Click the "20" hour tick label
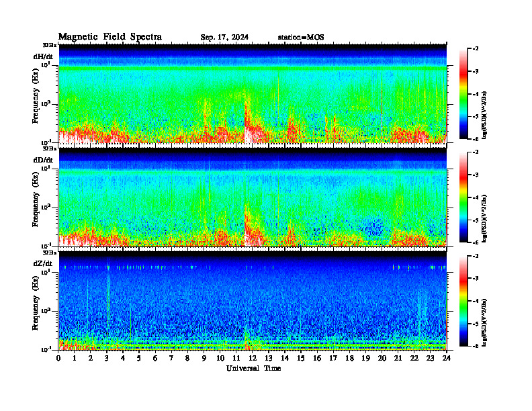Image resolution: width=532 pixels, height=411 pixels. click(382, 359)
